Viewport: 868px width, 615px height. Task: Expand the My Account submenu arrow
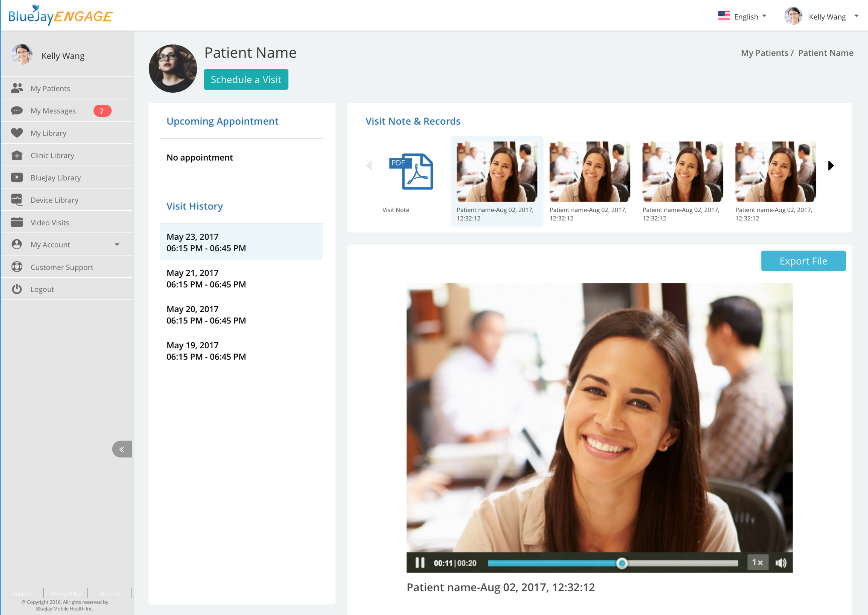[x=117, y=245]
